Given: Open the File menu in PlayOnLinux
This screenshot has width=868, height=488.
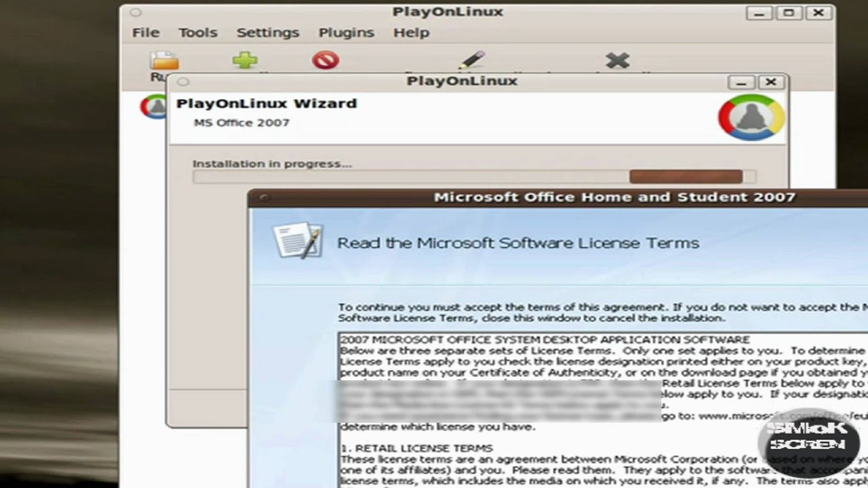Looking at the screenshot, I should [145, 33].
